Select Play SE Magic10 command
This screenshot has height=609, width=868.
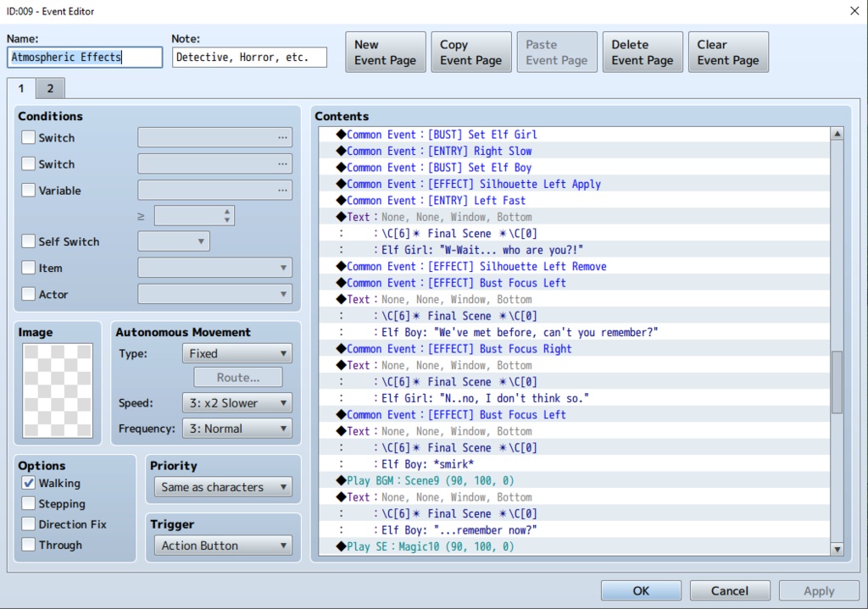point(574,546)
